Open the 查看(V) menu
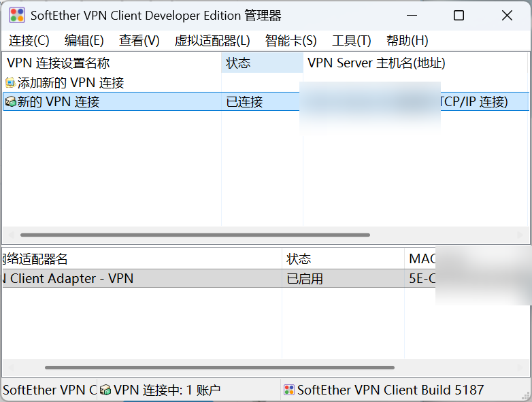 (x=139, y=41)
